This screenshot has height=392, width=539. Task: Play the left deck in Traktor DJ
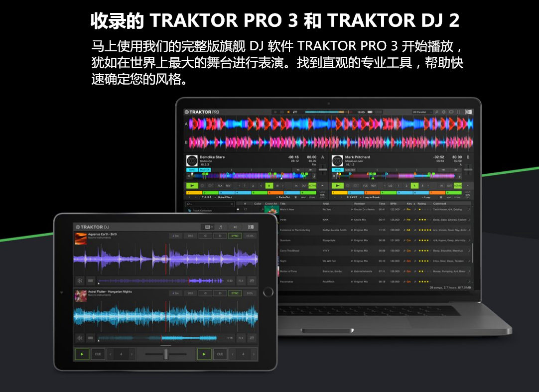pos(82,354)
